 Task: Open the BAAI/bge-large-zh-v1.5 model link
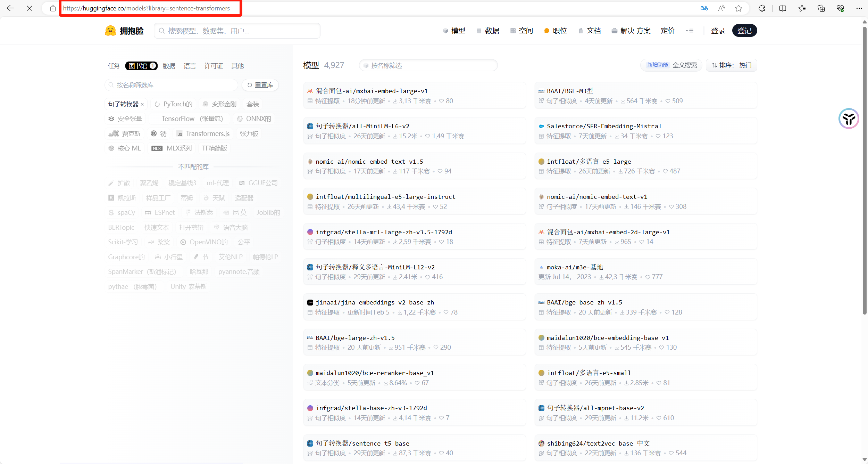[x=355, y=338]
